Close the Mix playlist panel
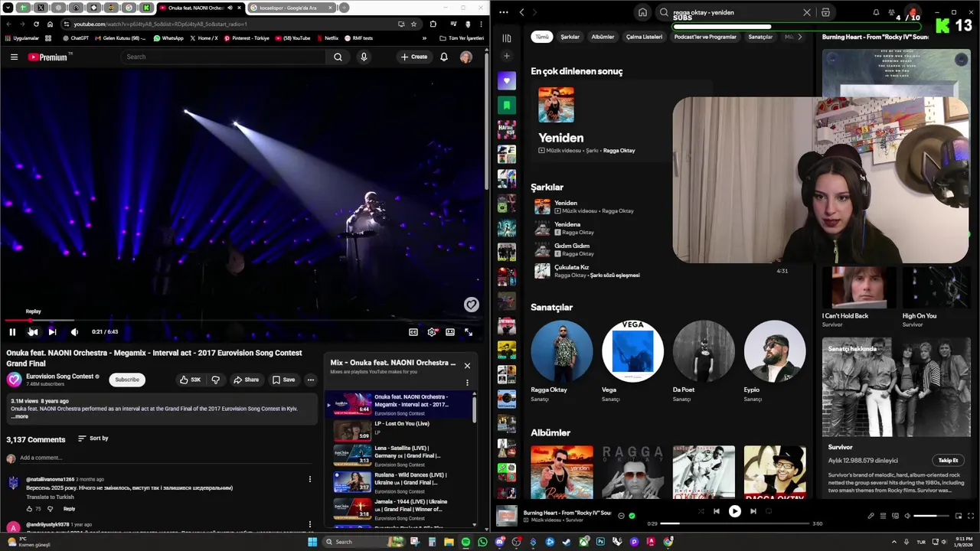Screen dimensions: 980x551 point(467,366)
